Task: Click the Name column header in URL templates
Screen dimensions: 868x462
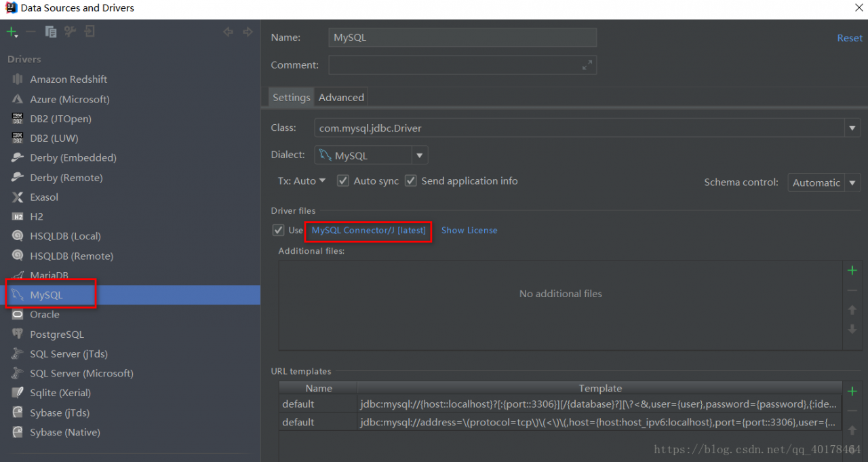Action: [x=318, y=388]
